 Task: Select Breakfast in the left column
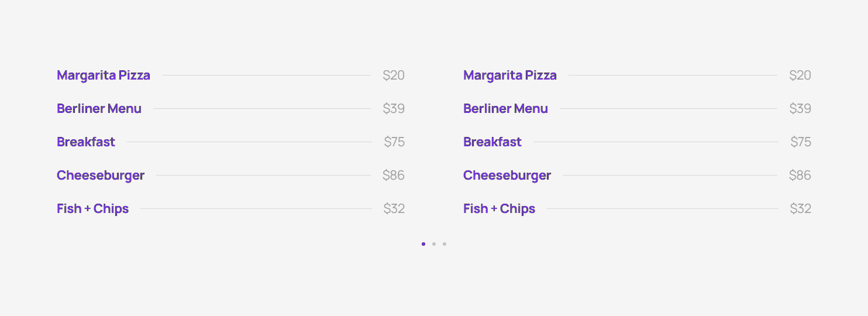[x=86, y=142]
